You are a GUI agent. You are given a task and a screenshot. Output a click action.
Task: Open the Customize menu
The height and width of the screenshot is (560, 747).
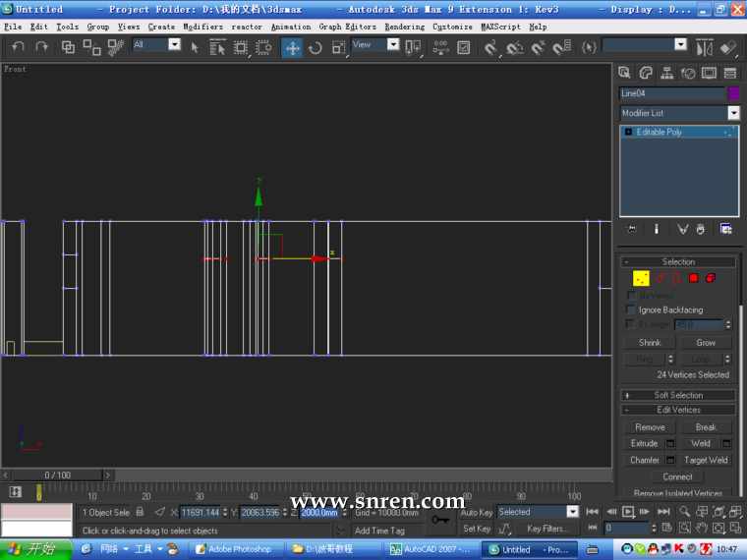tap(452, 28)
